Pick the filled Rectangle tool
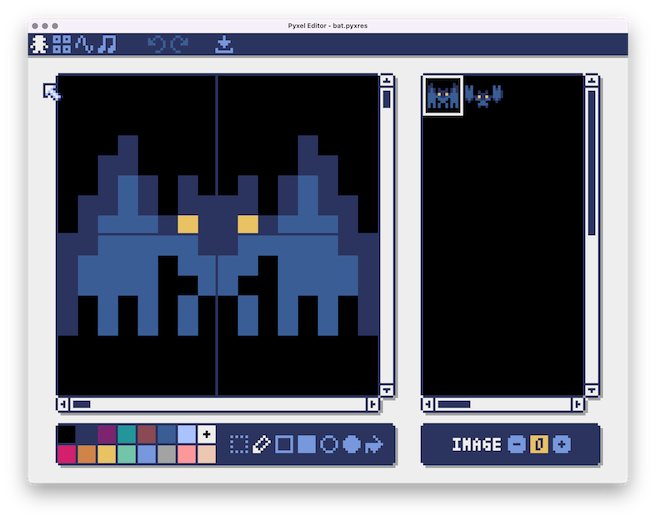 pyautogui.click(x=307, y=444)
